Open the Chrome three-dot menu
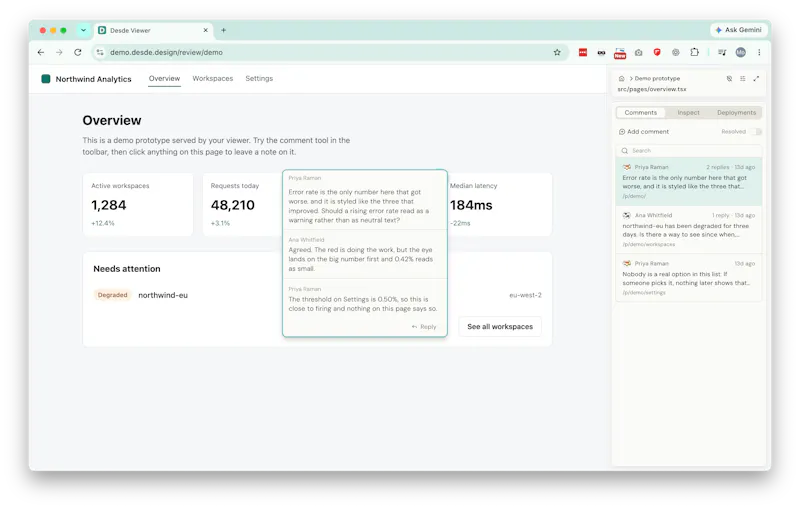Viewport: 800px width, 509px height. tap(759, 52)
